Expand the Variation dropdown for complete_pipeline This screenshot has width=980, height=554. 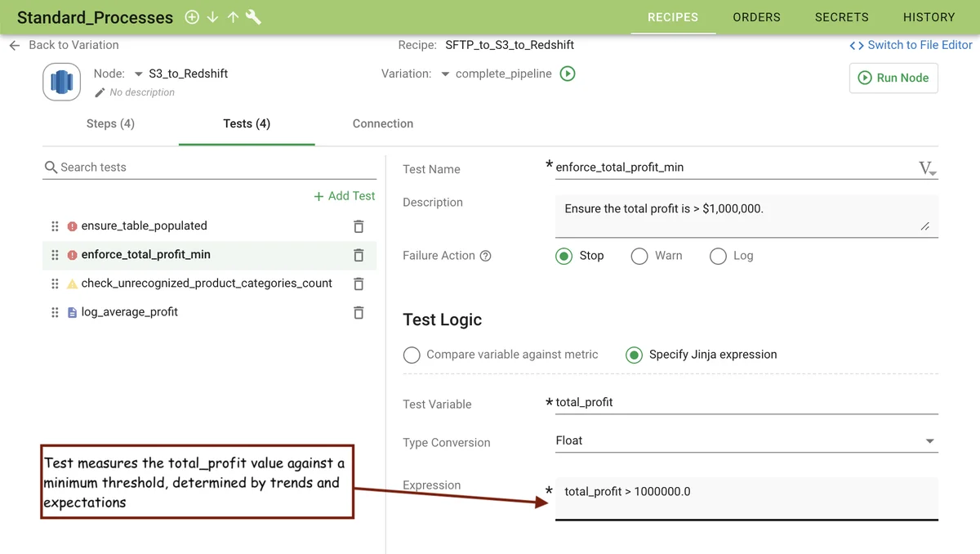pyautogui.click(x=445, y=74)
